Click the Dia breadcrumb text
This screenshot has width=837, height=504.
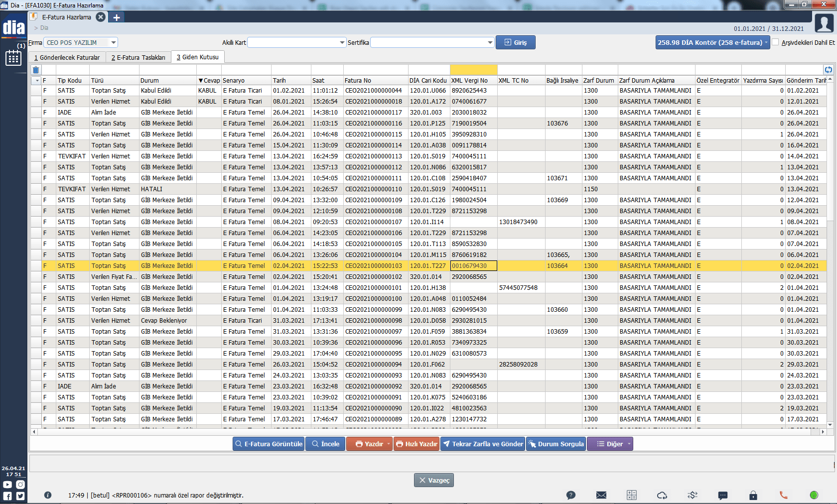pos(44,28)
